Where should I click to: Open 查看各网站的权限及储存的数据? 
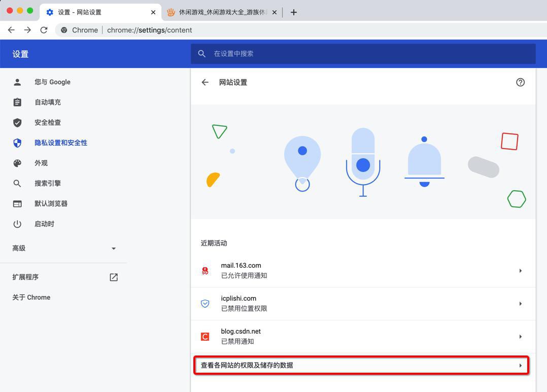pos(361,366)
